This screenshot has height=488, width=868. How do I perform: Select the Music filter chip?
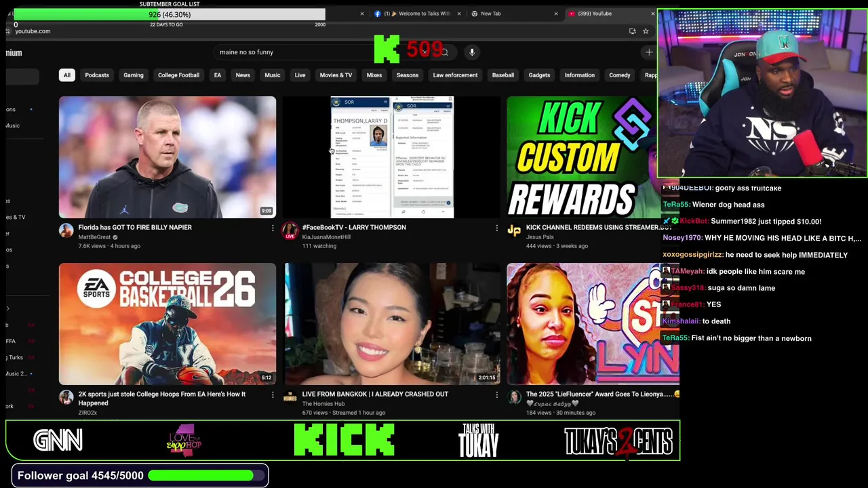(x=273, y=75)
